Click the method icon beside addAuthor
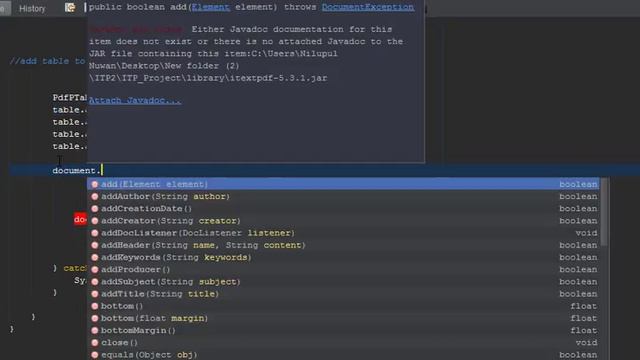The image size is (640, 360). coord(95,196)
